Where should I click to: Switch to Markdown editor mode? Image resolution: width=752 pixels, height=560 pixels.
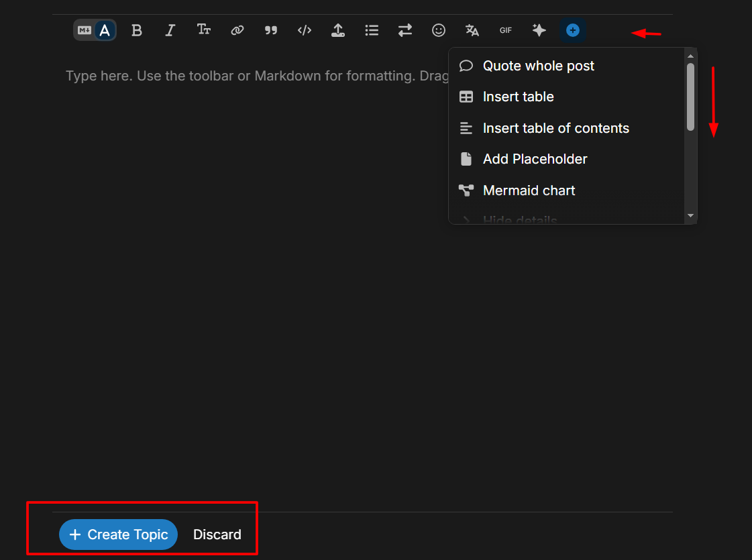[x=85, y=30]
